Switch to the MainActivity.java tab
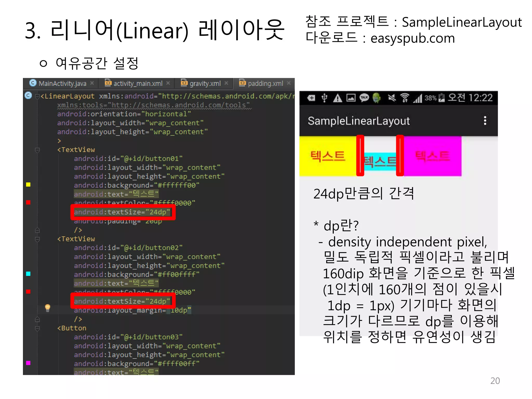The width and height of the screenshot is (532, 399). [x=62, y=83]
